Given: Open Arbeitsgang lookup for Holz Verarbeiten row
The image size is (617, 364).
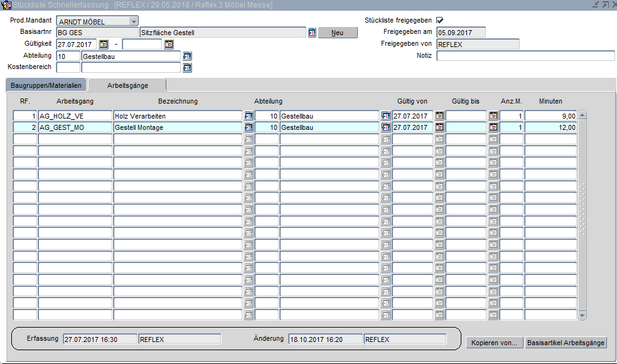Looking at the screenshot, I should (x=249, y=116).
